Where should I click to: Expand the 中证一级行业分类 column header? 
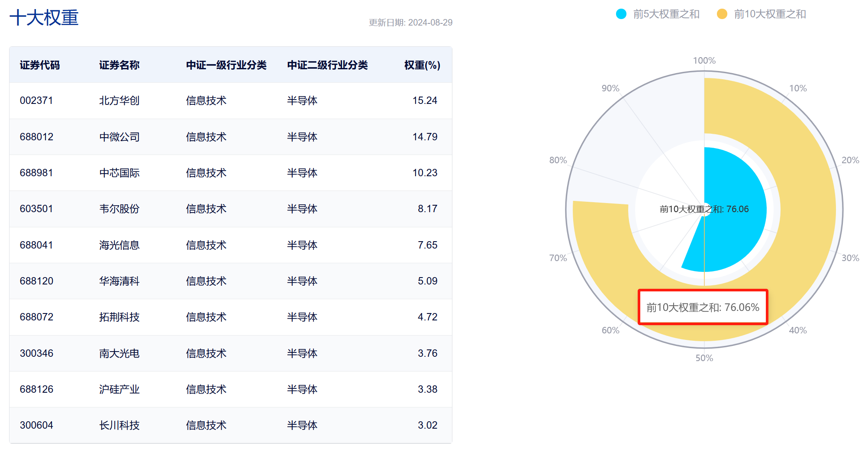tap(226, 65)
